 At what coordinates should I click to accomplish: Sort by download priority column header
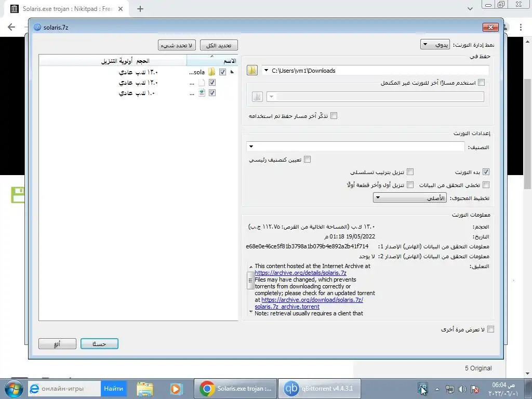point(116,61)
